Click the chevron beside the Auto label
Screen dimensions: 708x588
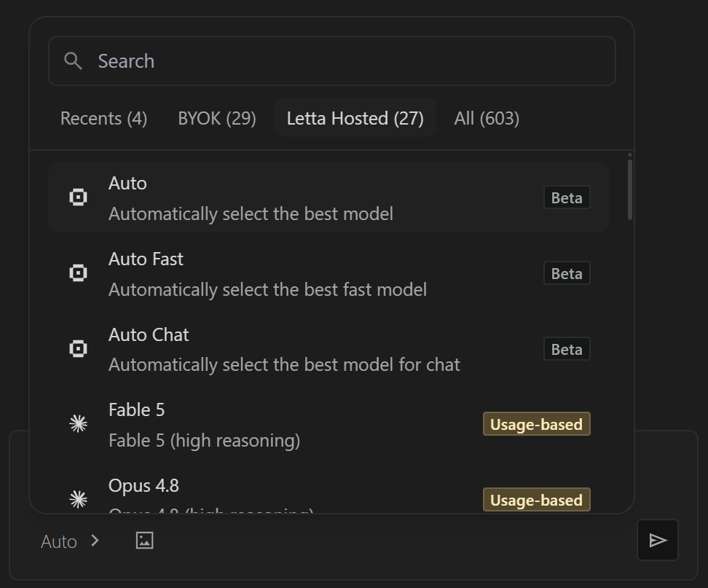(x=95, y=541)
